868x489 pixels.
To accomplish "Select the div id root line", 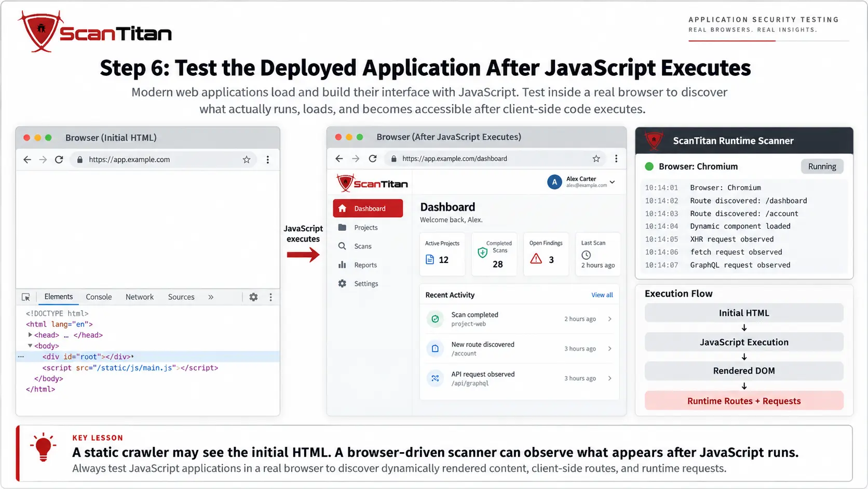I will tap(148, 356).
